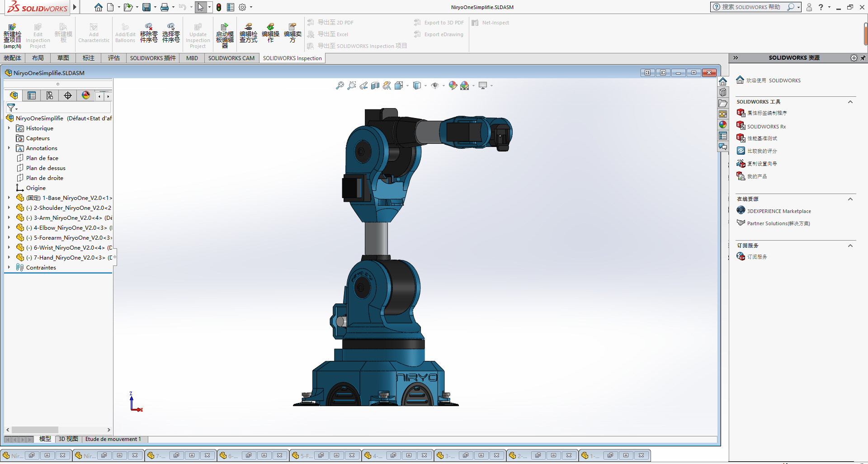
Task: Switch to the SOLIDWORKS CAM tab
Action: (231, 58)
